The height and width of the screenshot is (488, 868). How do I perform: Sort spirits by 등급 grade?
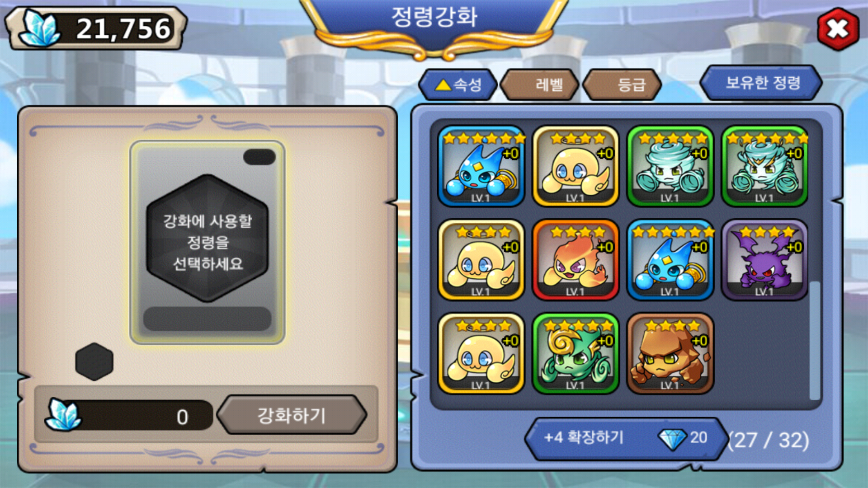click(x=622, y=84)
